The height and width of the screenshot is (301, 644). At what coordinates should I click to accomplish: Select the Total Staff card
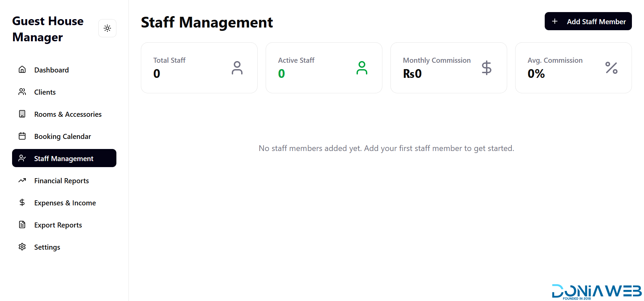[199, 68]
